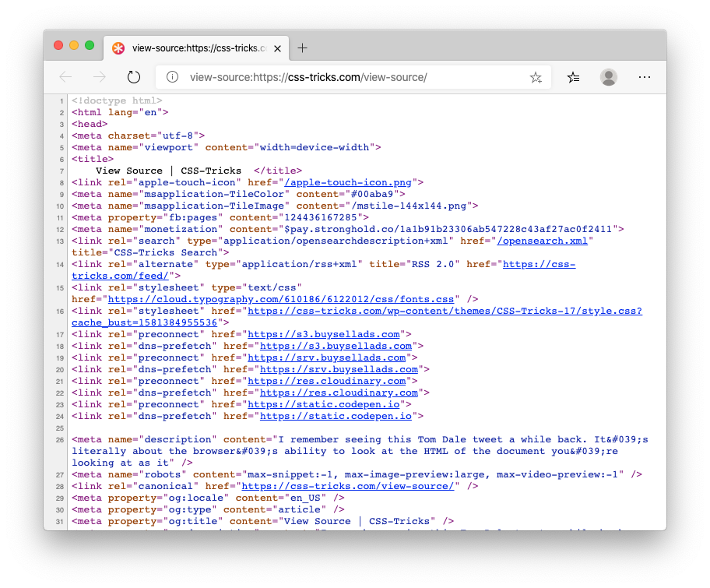Click the fb:pages content value 124436167285

click(321, 218)
